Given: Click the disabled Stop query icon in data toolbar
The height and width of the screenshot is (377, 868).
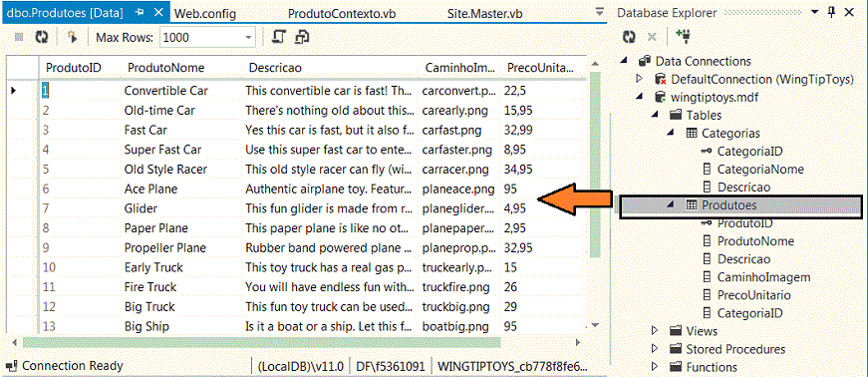Looking at the screenshot, I should [19, 37].
